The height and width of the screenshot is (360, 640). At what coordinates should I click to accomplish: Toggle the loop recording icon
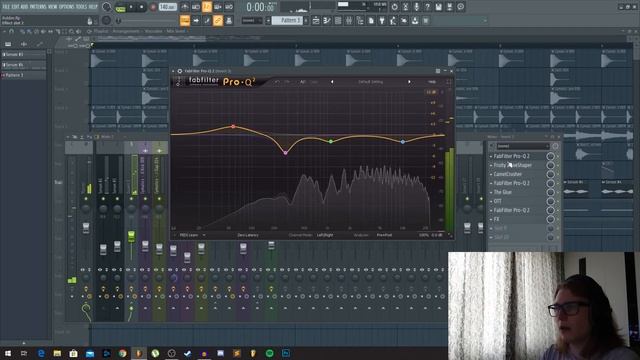(x=229, y=7)
